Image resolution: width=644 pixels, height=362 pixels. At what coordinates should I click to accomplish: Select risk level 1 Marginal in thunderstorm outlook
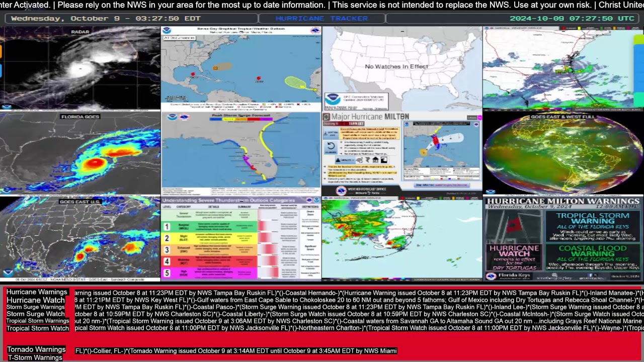[x=167, y=227]
